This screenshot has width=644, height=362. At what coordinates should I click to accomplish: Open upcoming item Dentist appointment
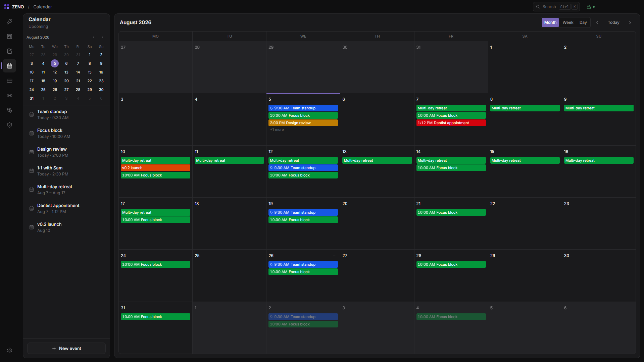pyautogui.click(x=66, y=208)
